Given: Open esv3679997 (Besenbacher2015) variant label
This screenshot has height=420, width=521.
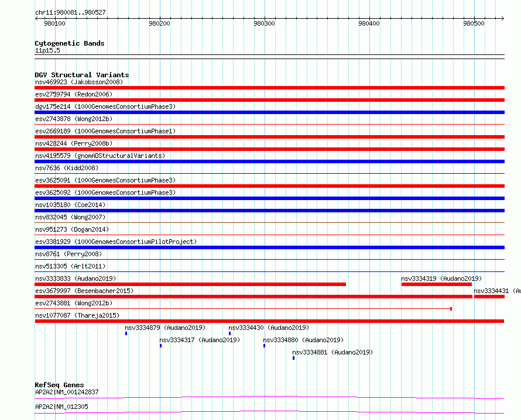Looking at the screenshot, I should pos(84,291).
